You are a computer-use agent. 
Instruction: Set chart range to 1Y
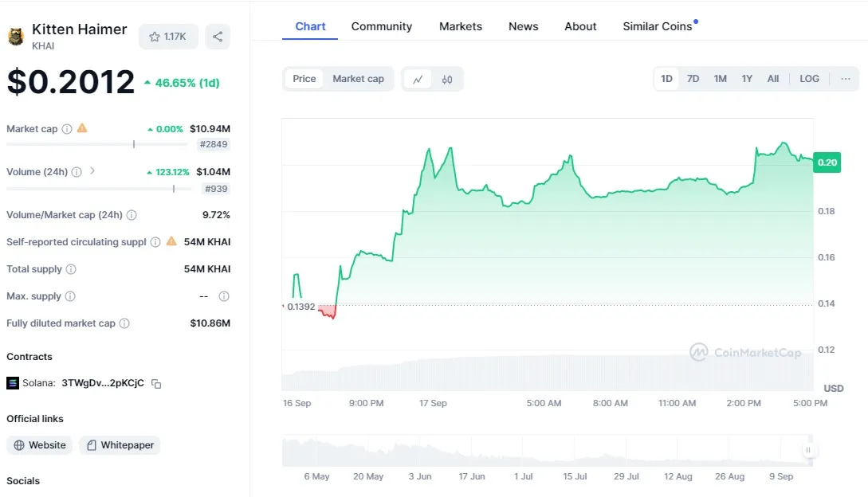[x=747, y=79]
